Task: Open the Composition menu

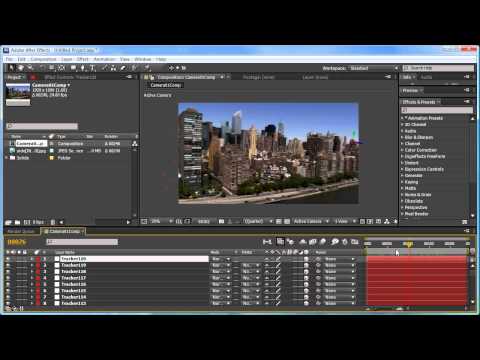Action: 43,59
